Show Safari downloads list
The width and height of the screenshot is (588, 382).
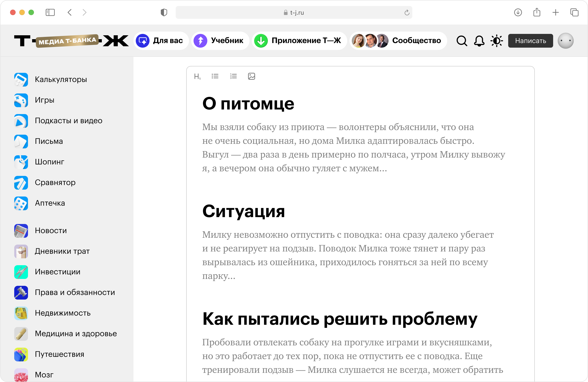(x=518, y=12)
